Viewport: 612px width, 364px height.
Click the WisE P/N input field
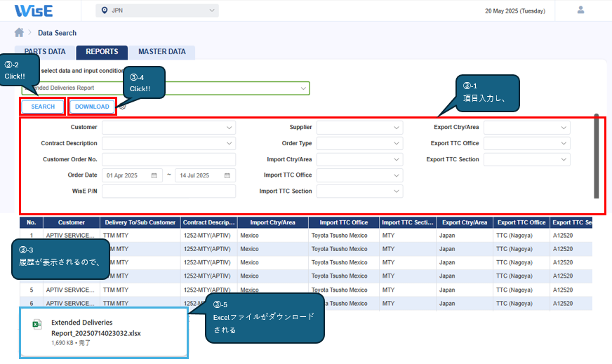tap(168, 191)
